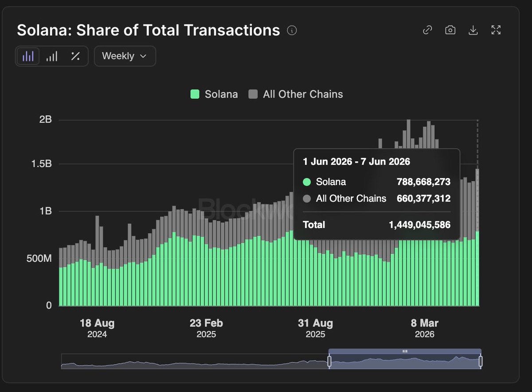
Task: Copy the chart link icon
Action: (427, 30)
